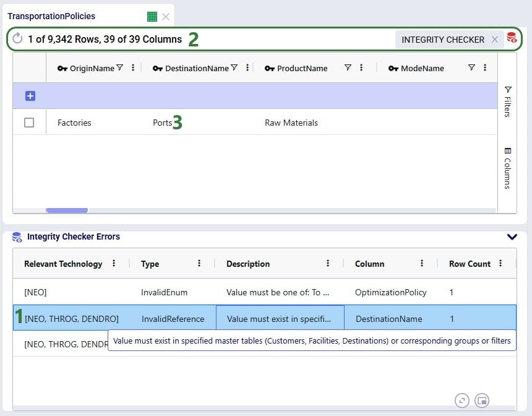Open Description column options menu
The height and width of the screenshot is (416, 532).
(328, 264)
